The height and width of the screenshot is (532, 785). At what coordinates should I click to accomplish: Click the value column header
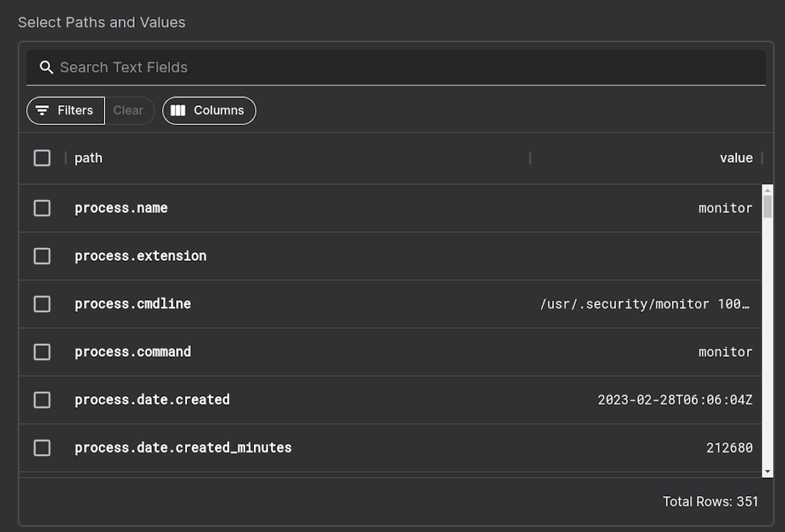tap(736, 158)
